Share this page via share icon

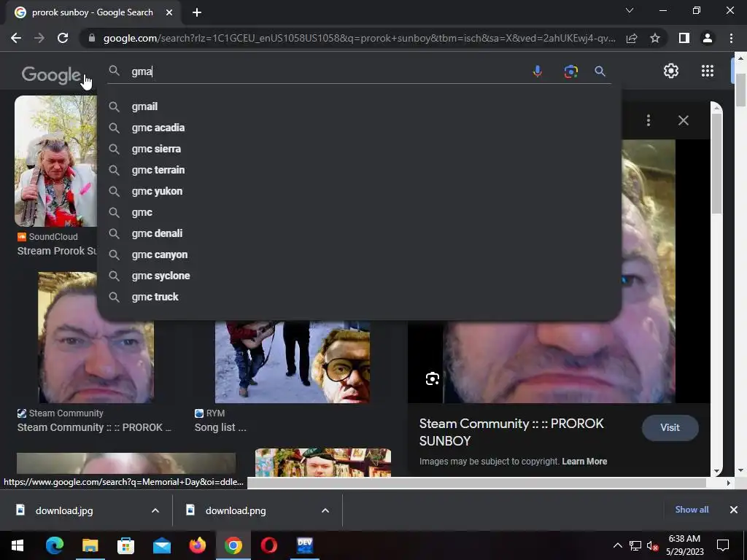point(632,38)
